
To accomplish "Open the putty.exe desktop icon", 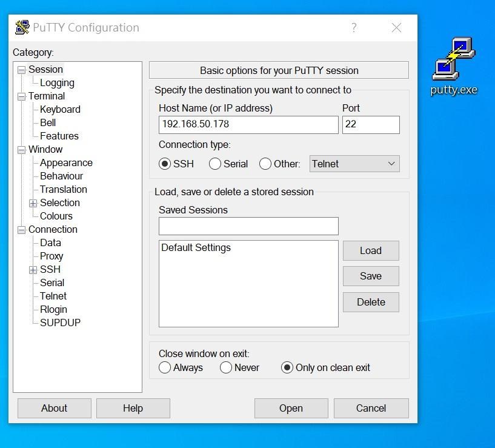I will pos(454,65).
